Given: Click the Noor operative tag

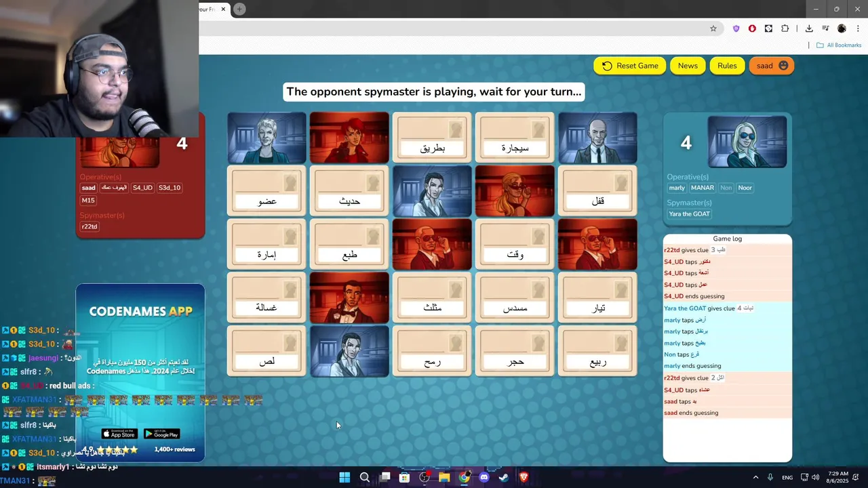Looking at the screenshot, I should click(x=745, y=188).
